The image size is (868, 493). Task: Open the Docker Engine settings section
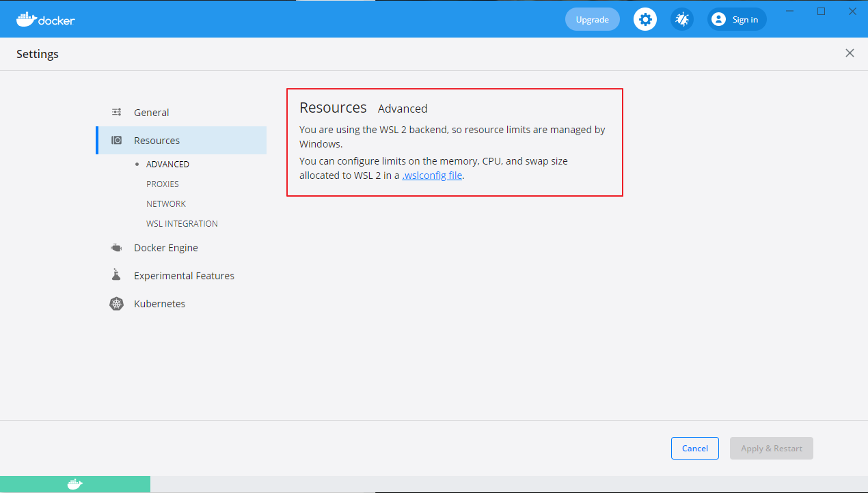(x=165, y=248)
